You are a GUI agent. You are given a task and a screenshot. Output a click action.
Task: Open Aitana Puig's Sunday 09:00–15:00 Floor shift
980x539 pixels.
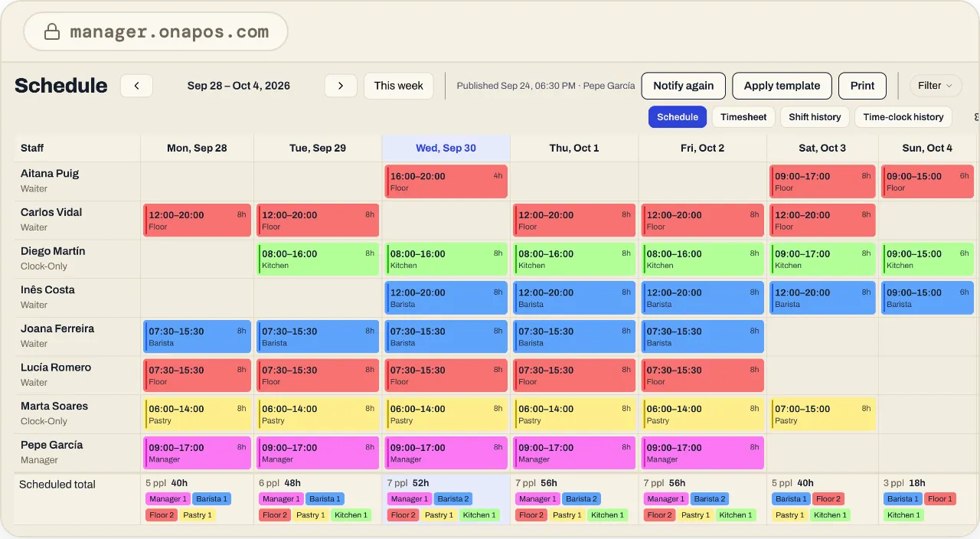pyautogui.click(x=927, y=181)
